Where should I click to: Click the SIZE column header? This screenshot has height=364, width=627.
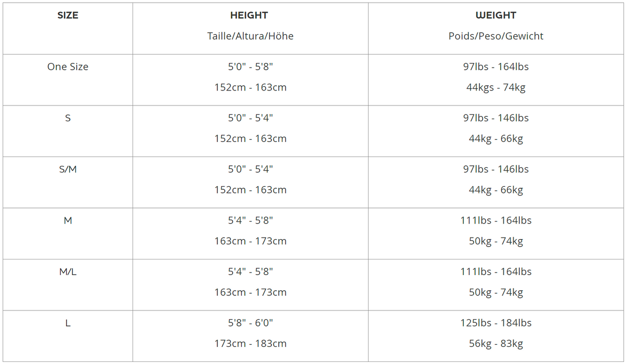[68, 16]
